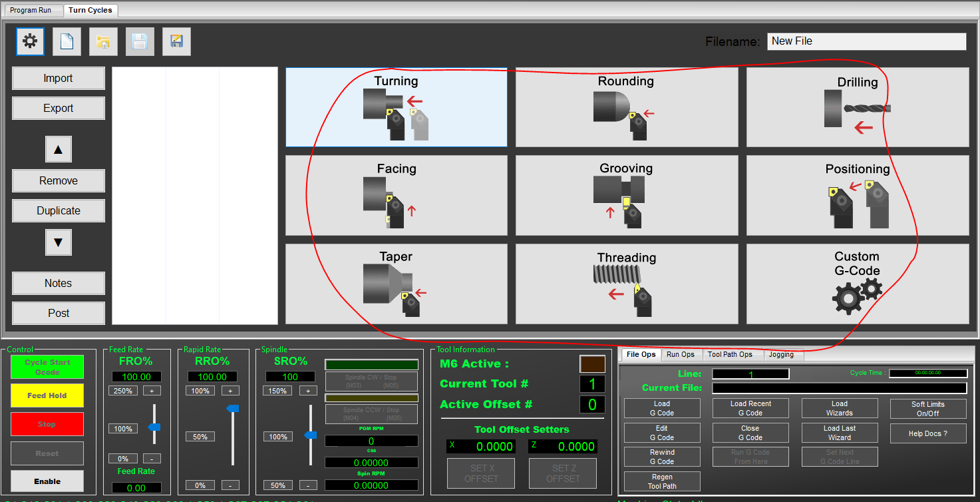
Task: Set rapid rate override to 50%
Action: coord(200,437)
